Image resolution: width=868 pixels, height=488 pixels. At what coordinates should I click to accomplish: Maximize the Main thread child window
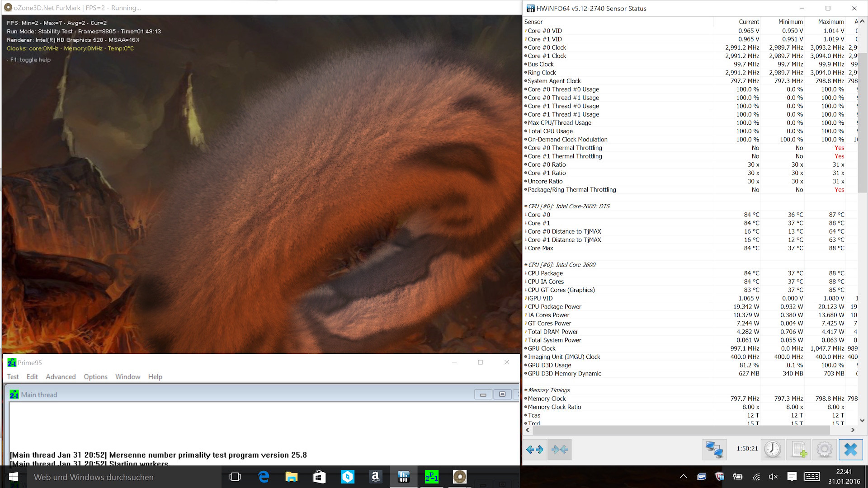click(502, 394)
